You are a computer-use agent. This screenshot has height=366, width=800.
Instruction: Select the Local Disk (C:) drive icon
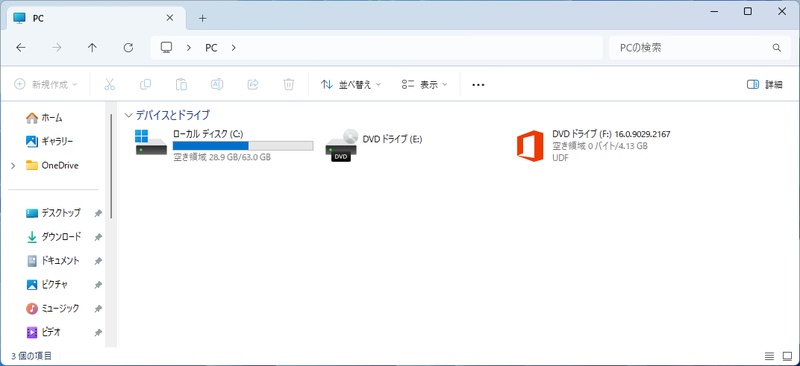pos(151,142)
